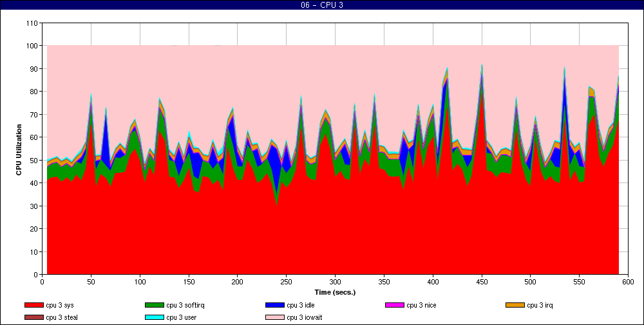
Task: Click the orange cpu 3 irq legend swatch
Action: point(515,305)
